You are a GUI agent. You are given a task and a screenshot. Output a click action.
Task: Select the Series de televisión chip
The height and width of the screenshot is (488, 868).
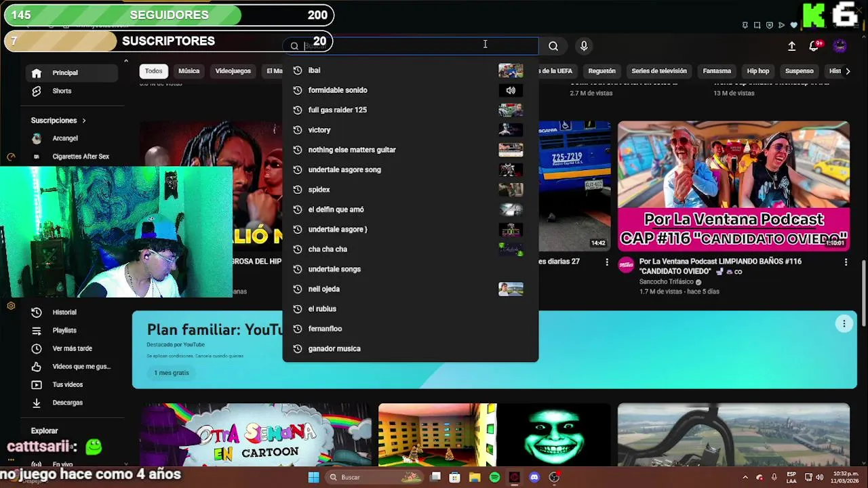[659, 71]
